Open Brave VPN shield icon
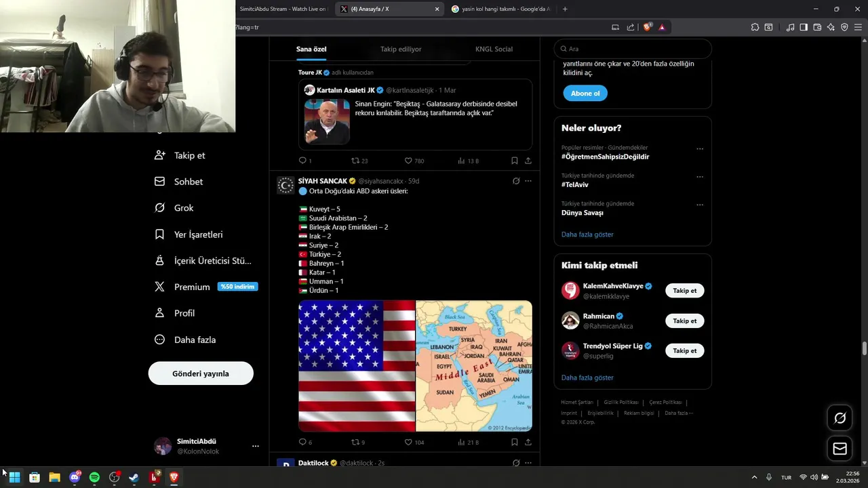This screenshot has height=488, width=868. click(x=844, y=27)
